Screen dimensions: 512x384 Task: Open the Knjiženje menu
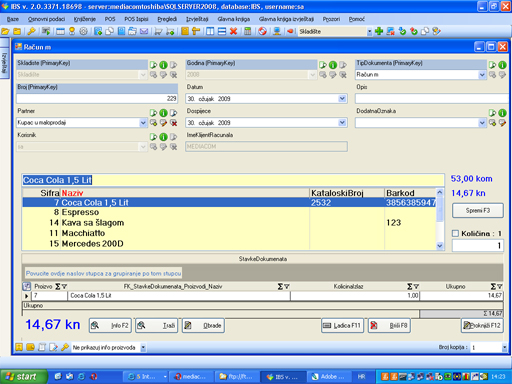click(85, 19)
